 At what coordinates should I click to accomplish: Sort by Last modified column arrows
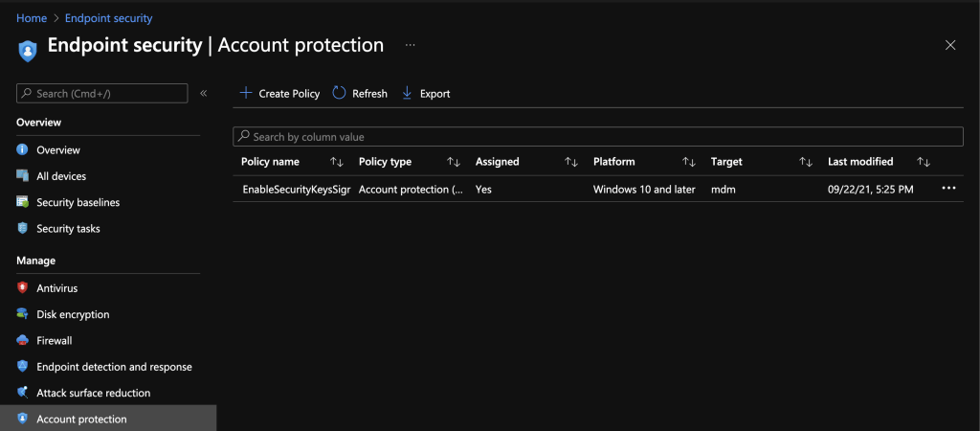tap(924, 162)
